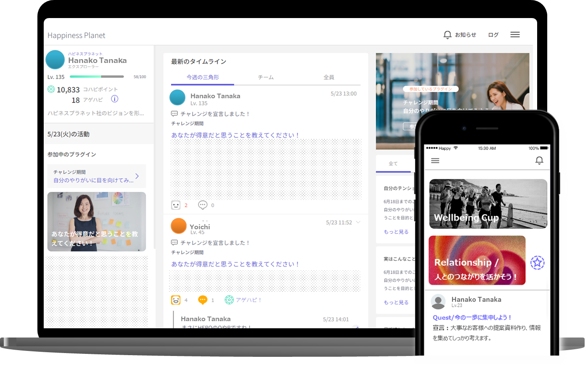Open the phone's hamburger menu icon

click(x=435, y=161)
